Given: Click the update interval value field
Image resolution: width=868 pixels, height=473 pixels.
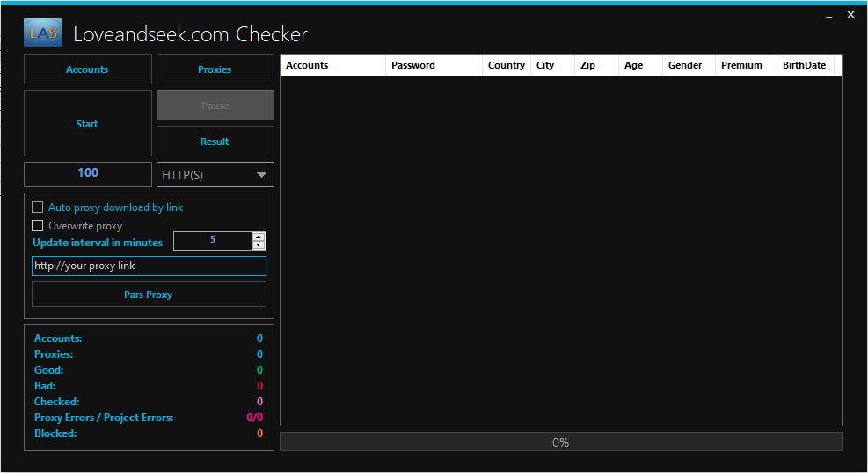Looking at the screenshot, I should (213, 241).
